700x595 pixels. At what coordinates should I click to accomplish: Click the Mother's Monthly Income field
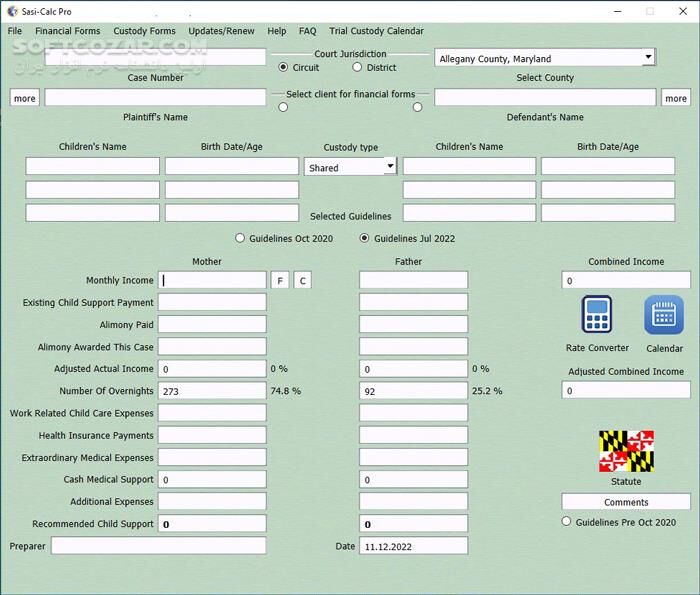[212, 280]
